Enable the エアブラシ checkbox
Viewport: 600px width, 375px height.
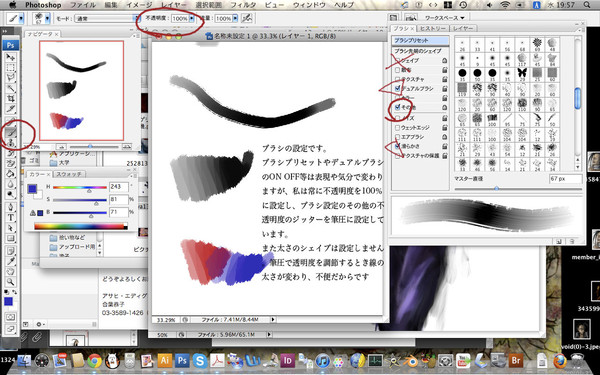pos(397,137)
